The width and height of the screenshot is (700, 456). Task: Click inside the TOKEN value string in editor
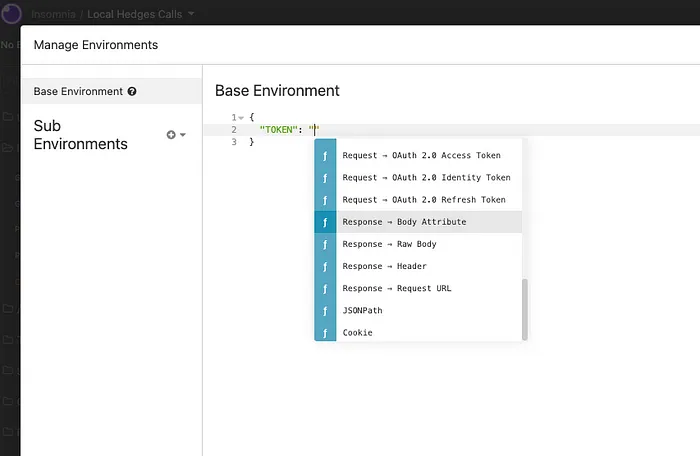coord(314,130)
